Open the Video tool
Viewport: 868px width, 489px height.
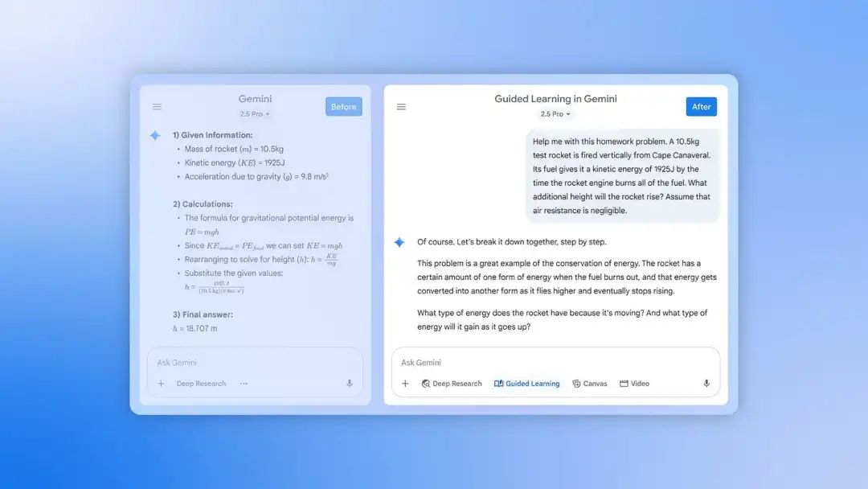pyautogui.click(x=634, y=383)
